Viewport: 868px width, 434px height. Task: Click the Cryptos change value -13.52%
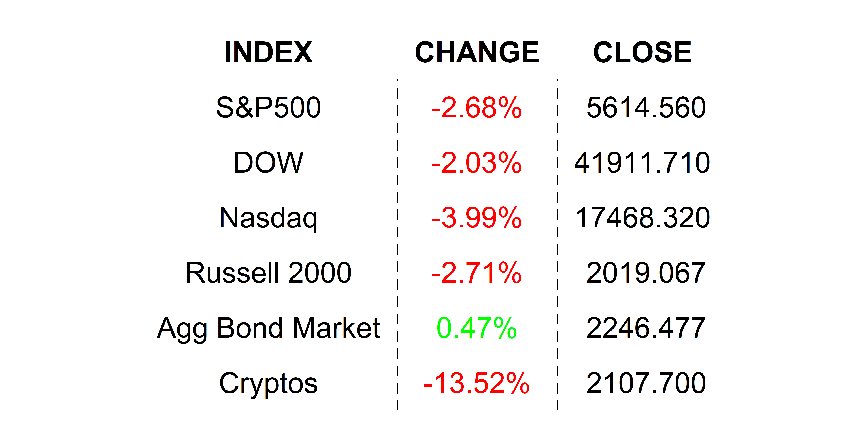tap(477, 383)
